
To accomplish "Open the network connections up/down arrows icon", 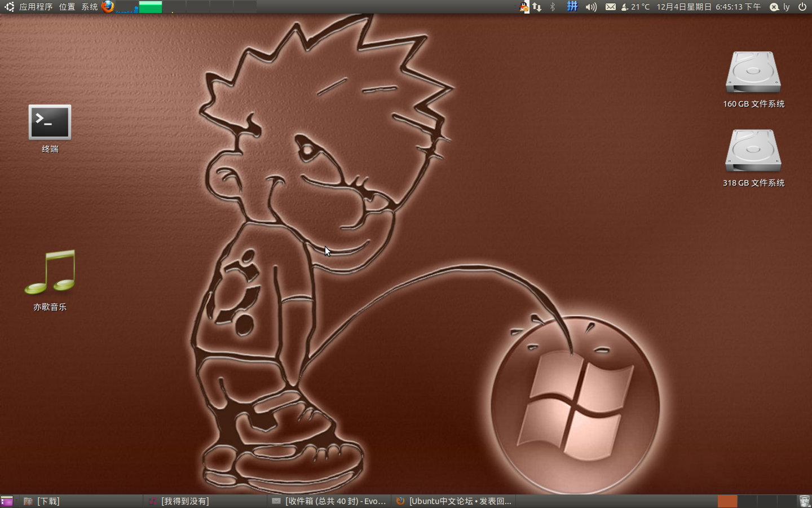I will (537, 7).
